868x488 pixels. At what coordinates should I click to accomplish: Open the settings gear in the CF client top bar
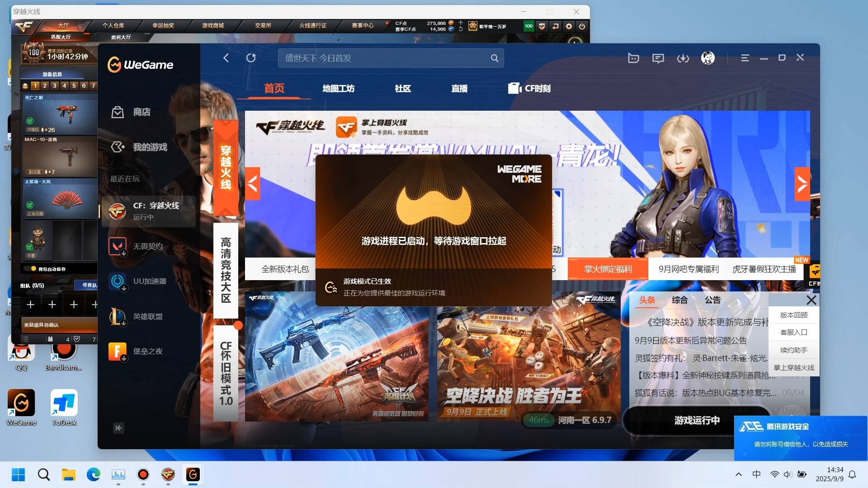[x=569, y=26]
